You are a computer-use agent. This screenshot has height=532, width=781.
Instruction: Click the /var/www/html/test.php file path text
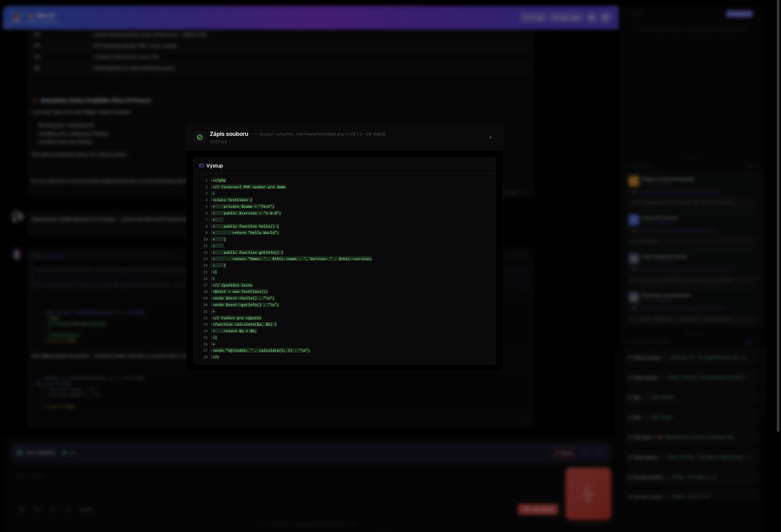tap(320, 134)
